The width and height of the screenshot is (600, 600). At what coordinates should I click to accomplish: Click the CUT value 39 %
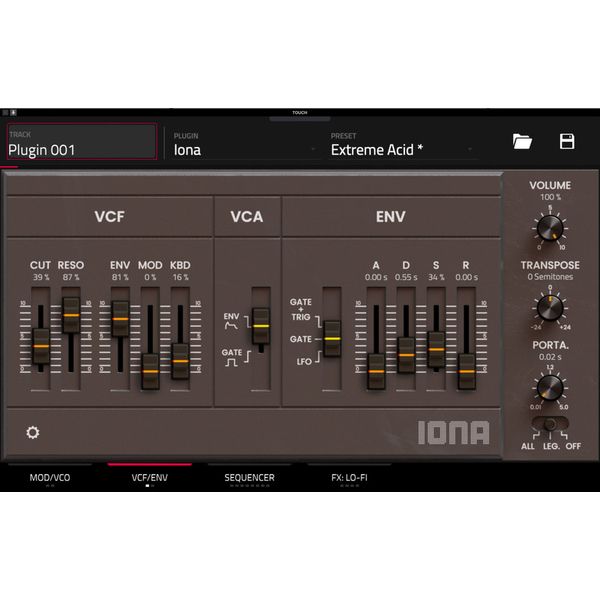(x=41, y=277)
